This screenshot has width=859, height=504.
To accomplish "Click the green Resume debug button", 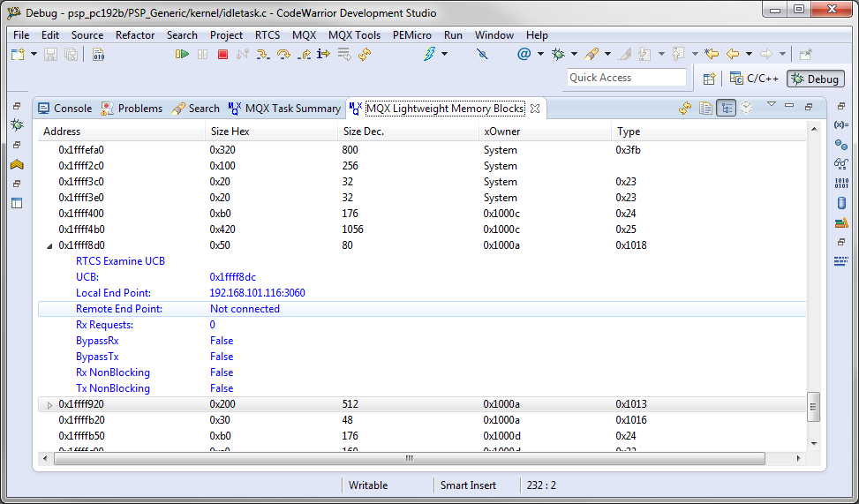I will coord(182,55).
